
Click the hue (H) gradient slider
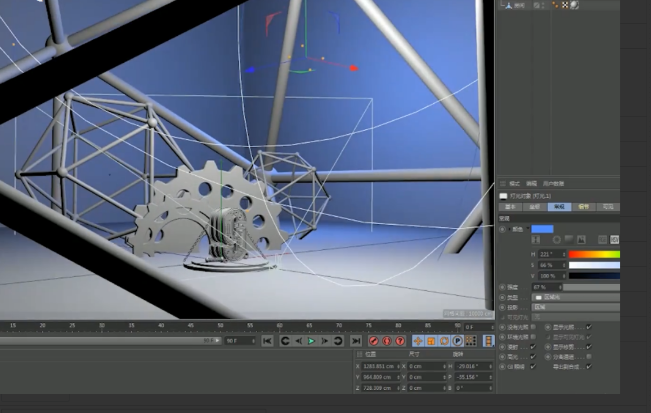(x=594, y=254)
